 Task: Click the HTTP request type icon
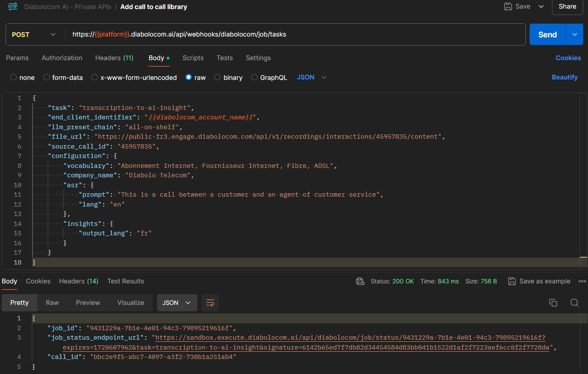coord(13,6)
